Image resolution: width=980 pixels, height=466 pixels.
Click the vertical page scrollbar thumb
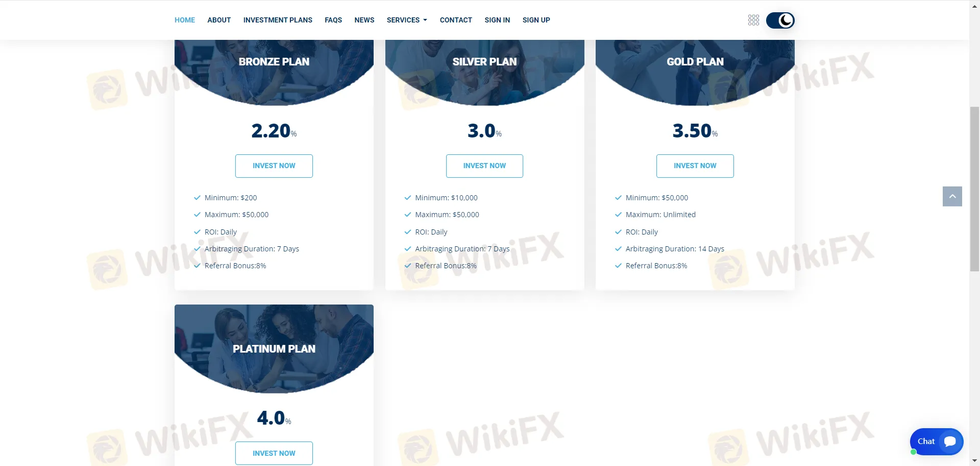[974, 189]
